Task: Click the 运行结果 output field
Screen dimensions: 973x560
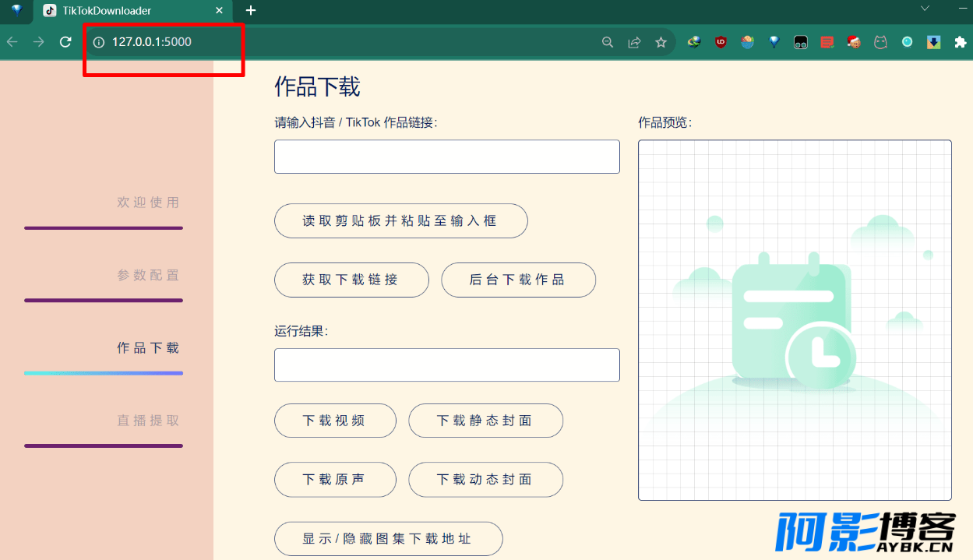Action: [x=447, y=365]
